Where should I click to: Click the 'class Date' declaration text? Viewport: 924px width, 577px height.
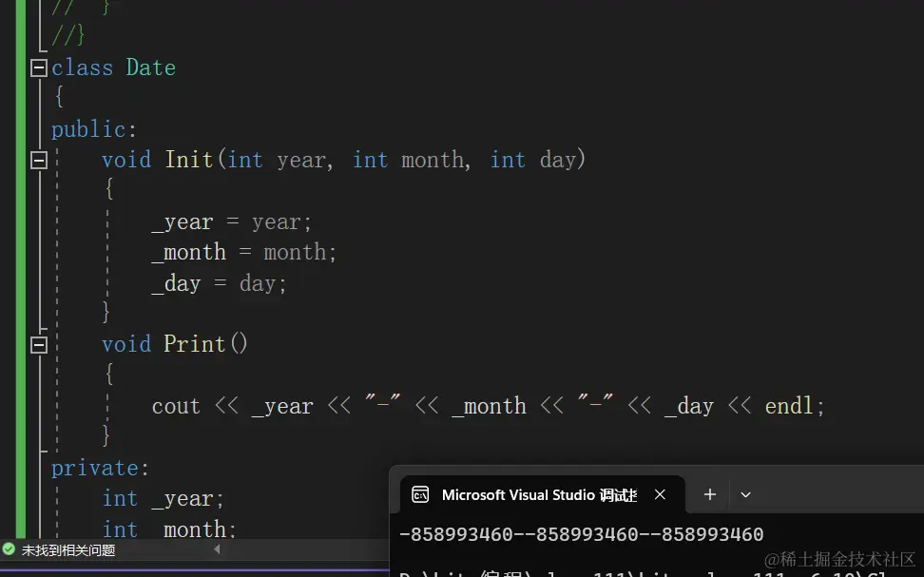click(x=113, y=67)
